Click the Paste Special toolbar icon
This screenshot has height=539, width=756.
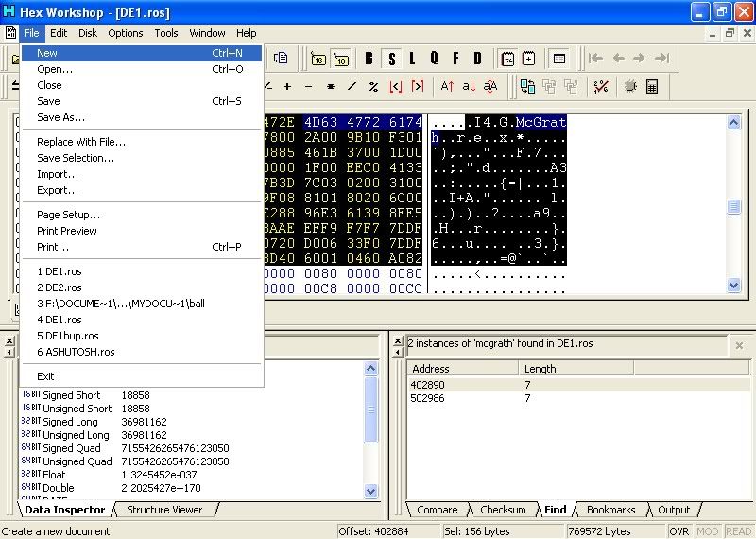[x=280, y=59]
